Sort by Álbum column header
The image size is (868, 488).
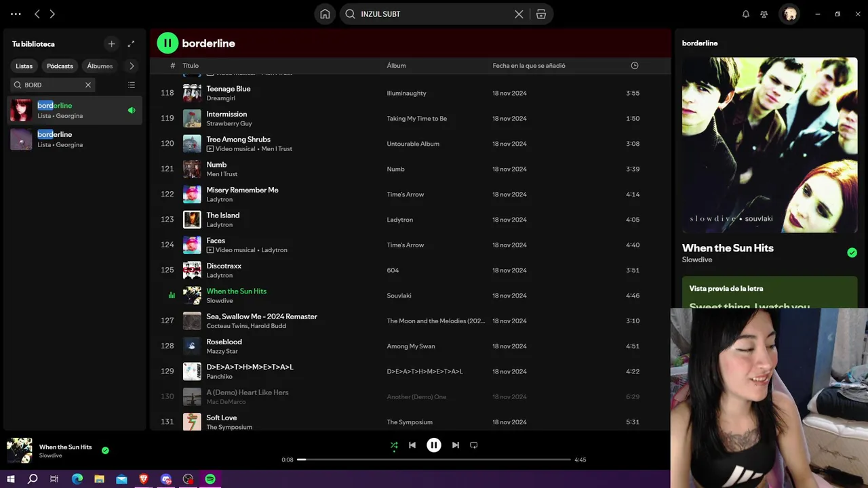(x=396, y=66)
